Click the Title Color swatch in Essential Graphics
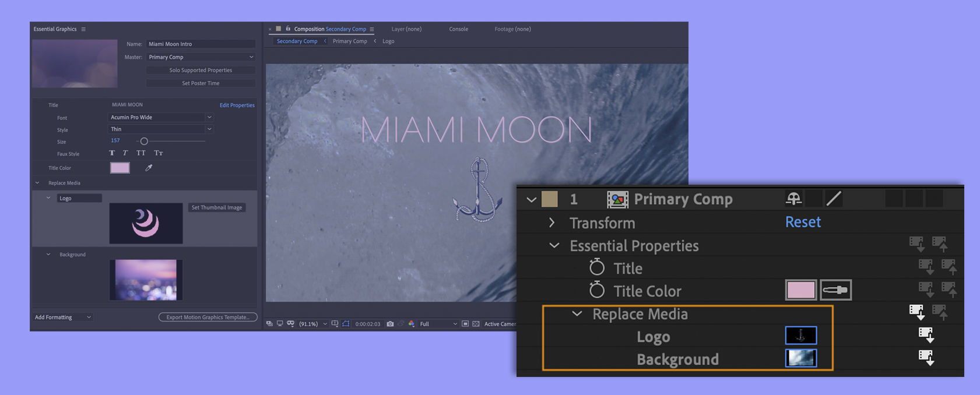The width and height of the screenshot is (980, 395). pyautogui.click(x=120, y=168)
